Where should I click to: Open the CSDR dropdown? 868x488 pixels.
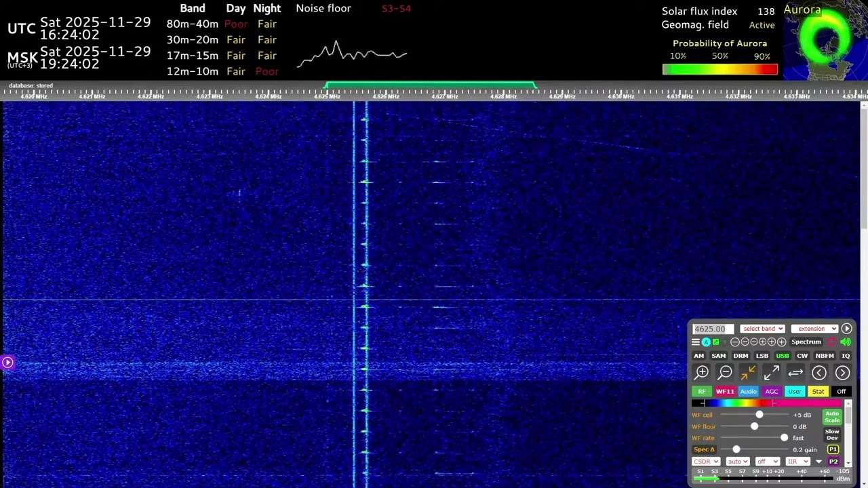point(706,462)
